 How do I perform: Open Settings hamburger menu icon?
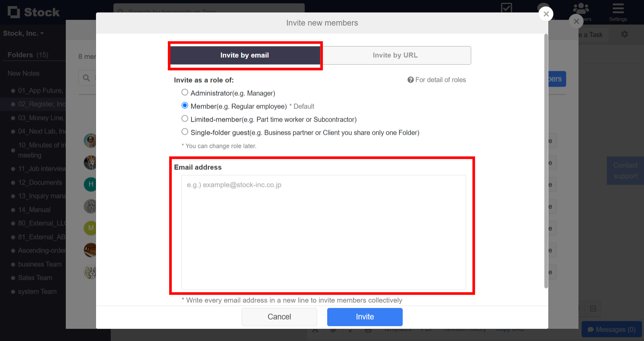(618, 8)
